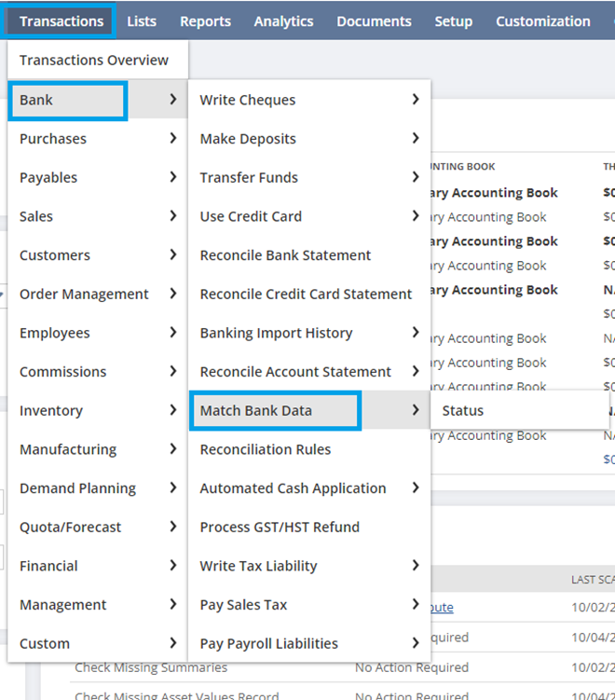Expand the Transfer Funds submenu arrow
Image resolution: width=615 pixels, height=700 pixels.
416,177
